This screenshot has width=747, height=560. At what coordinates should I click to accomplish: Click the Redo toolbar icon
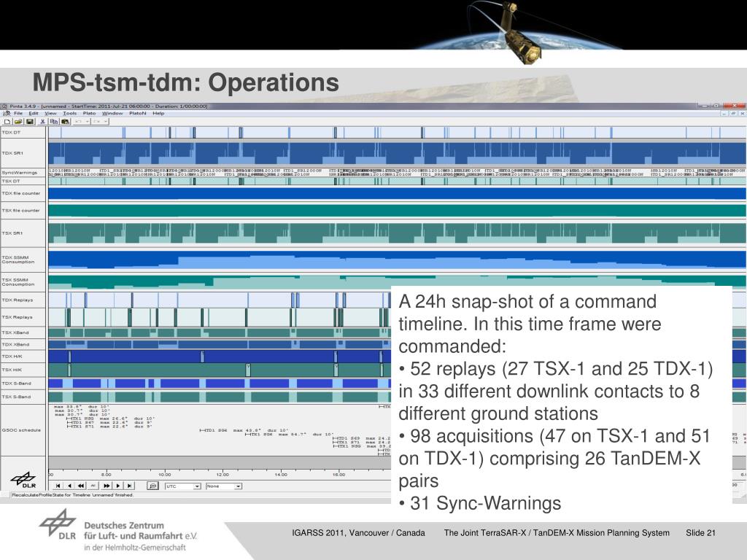97,122
